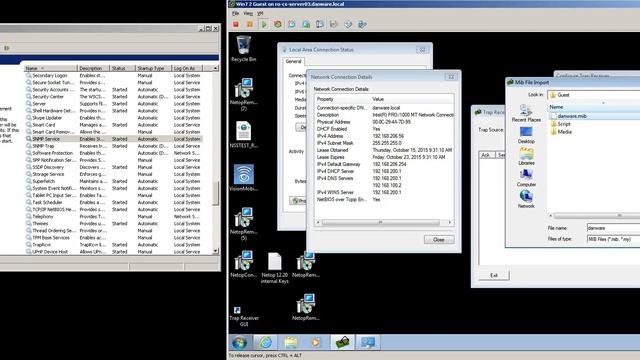Screen dimensions: 640x360
Task: Click the green Power On play icon
Action: tap(264, 24)
